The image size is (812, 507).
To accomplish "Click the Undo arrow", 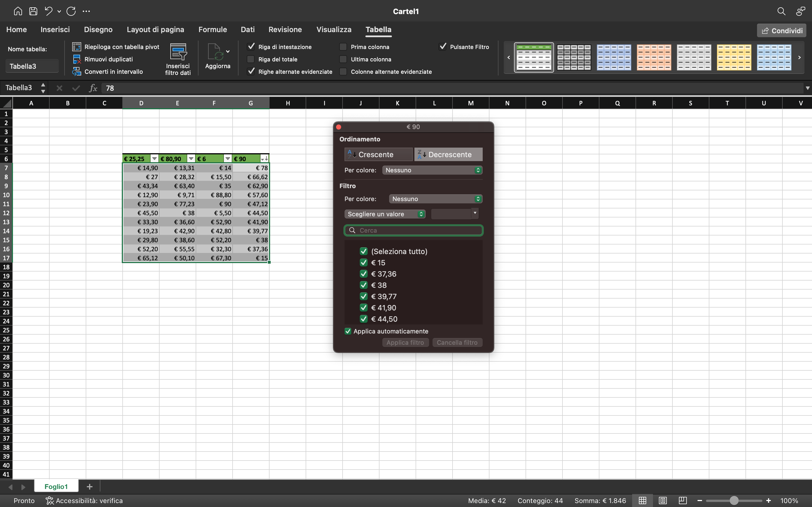I will [x=48, y=11].
